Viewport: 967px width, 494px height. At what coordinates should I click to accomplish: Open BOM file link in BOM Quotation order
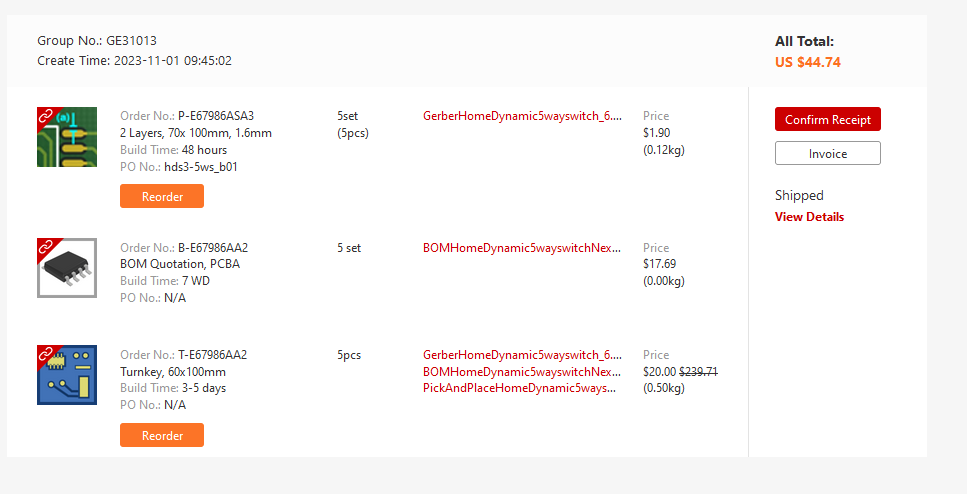(522, 248)
